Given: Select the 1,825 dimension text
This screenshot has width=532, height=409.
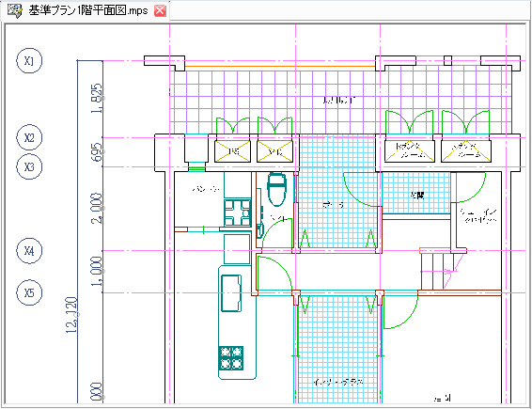Looking at the screenshot, I should (97, 99).
